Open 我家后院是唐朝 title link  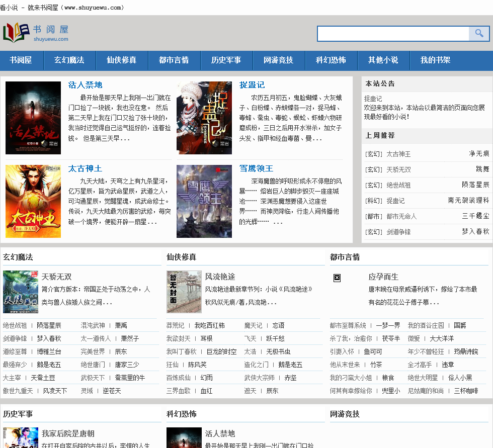68,433
